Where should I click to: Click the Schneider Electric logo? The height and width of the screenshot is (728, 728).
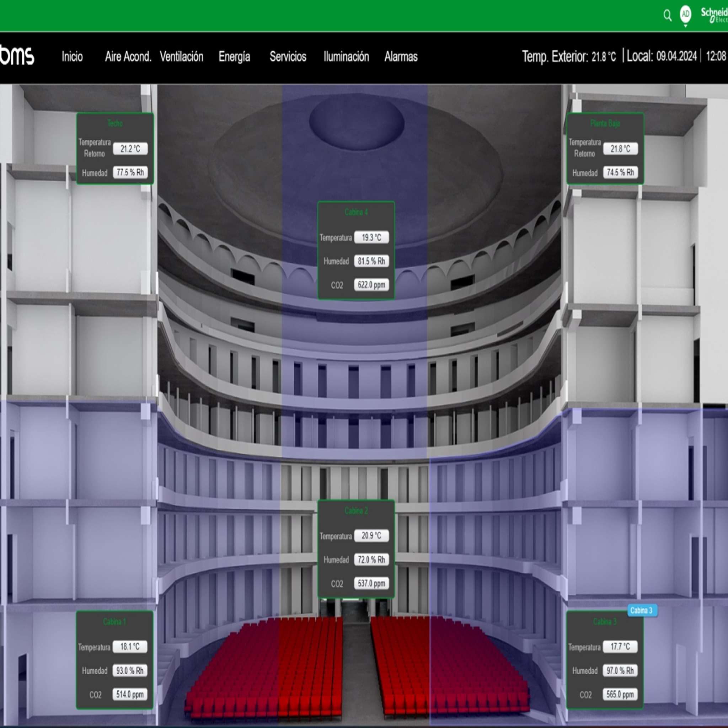click(x=714, y=15)
